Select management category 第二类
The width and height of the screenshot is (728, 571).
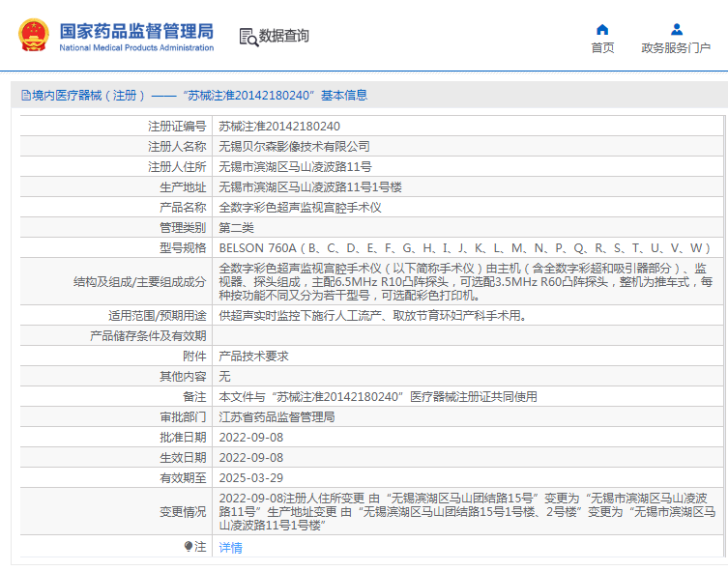tap(236, 228)
